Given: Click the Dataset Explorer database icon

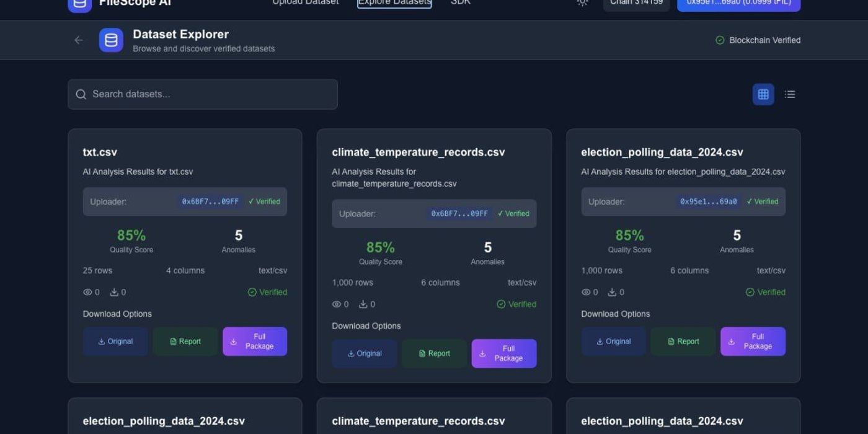Looking at the screenshot, I should click(x=111, y=40).
